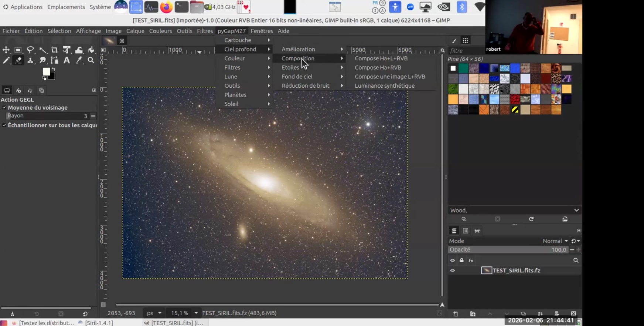Screen dimensions: 644x326
Task: Pick the Bucket Fill tool
Action: tap(91, 50)
